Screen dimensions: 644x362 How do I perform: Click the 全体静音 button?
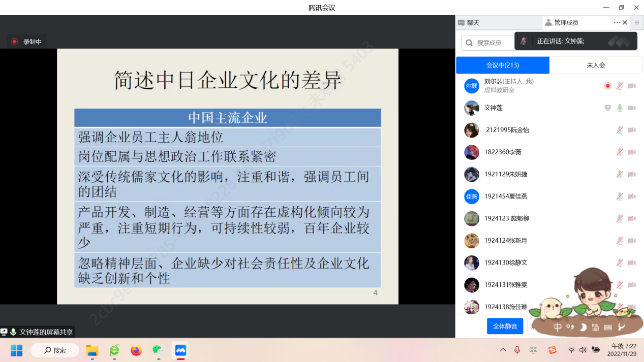coord(505,326)
